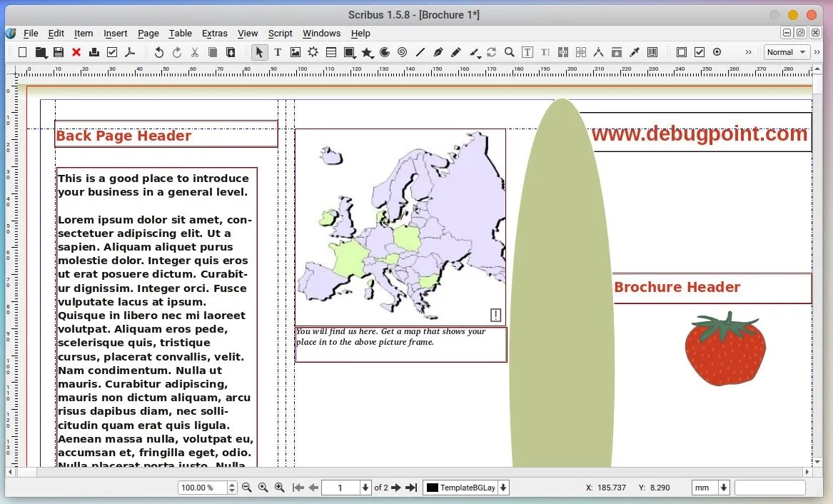This screenshot has height=504, width=833.
Task: Insert a PDF checkbox field
Action: click(x=700, y=52)
